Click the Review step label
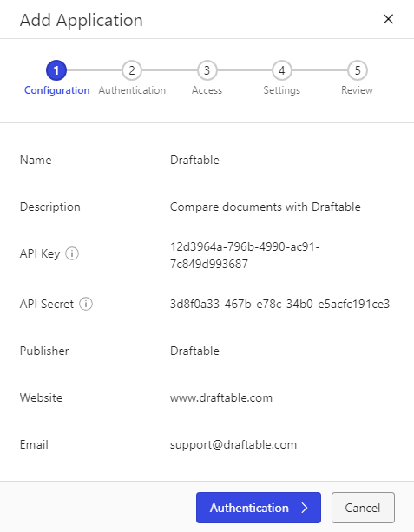414x532 pixels. pos(357,90)
